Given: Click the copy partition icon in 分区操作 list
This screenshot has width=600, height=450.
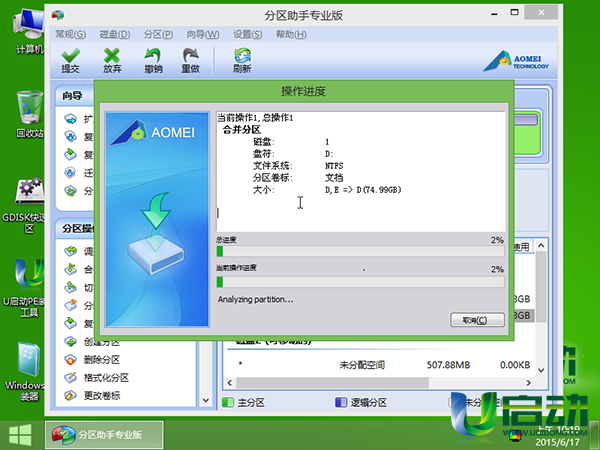Looking at the screenshot, I should [x=70, y=323].
